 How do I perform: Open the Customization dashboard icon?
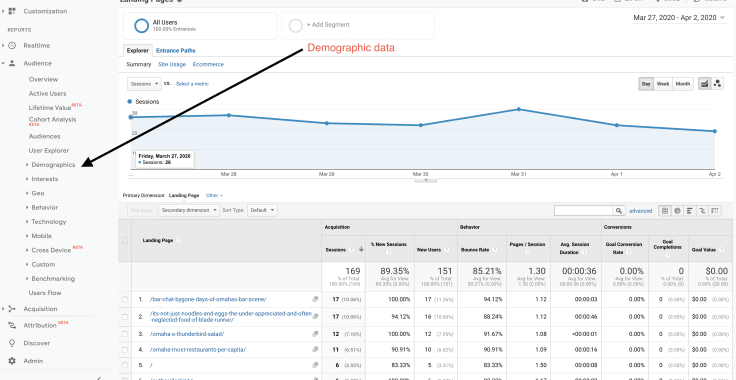tap(13, 11)
